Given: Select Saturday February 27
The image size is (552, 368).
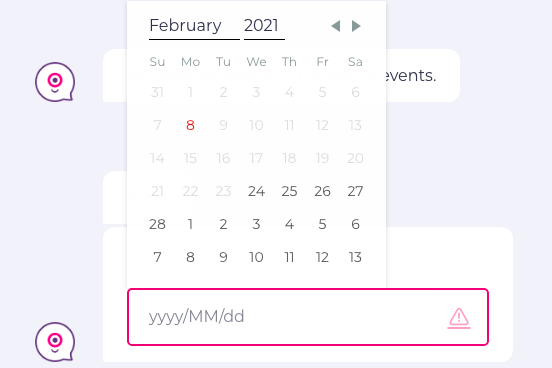Looking at the screenshot, I should [x=355, y=191].
